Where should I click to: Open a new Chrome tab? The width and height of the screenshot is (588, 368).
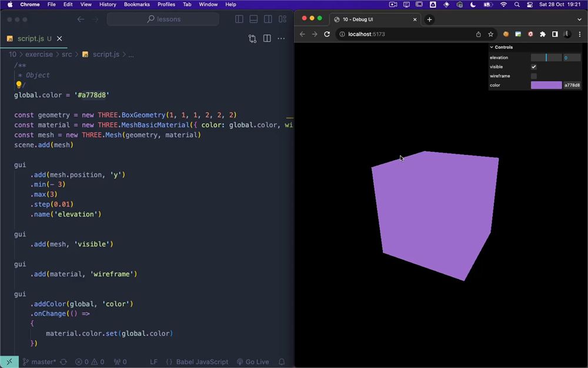(x=429, y=19)
